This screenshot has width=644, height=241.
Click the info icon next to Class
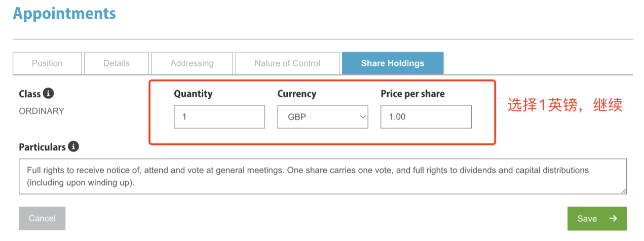tap(49, 94)
